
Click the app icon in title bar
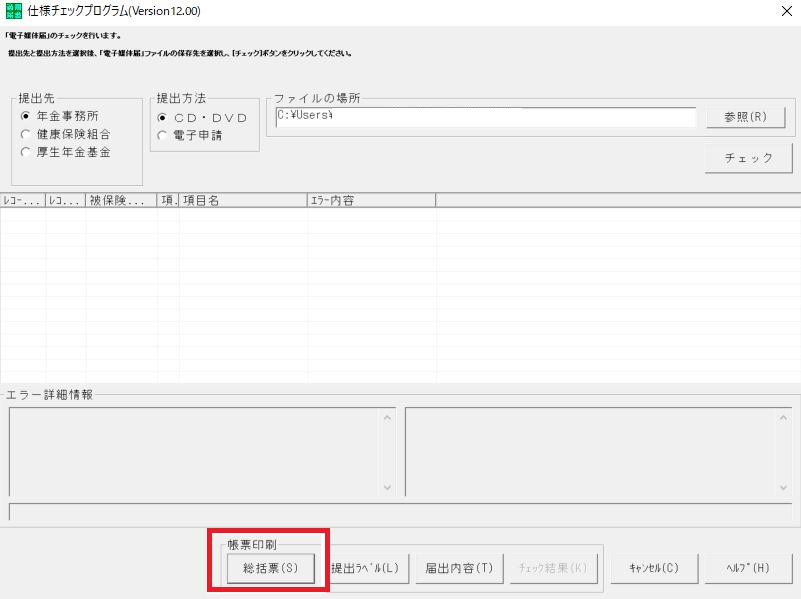click(x=13, y=11)
